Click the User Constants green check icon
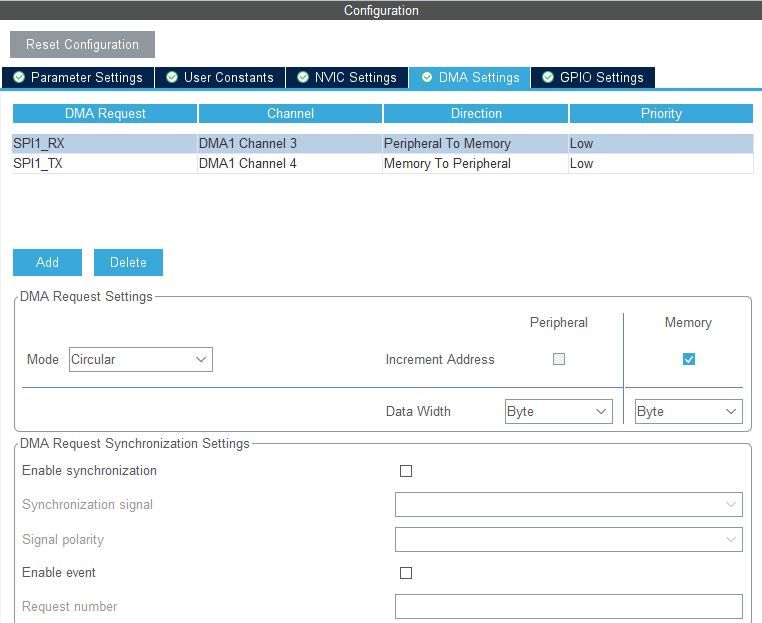This screenshot has height=623, width=762. (172, 77)
